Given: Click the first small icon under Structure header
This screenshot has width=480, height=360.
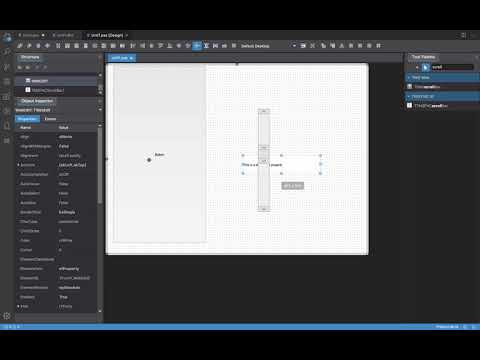Looking at the screenshot, I should (x=20, y=68).
